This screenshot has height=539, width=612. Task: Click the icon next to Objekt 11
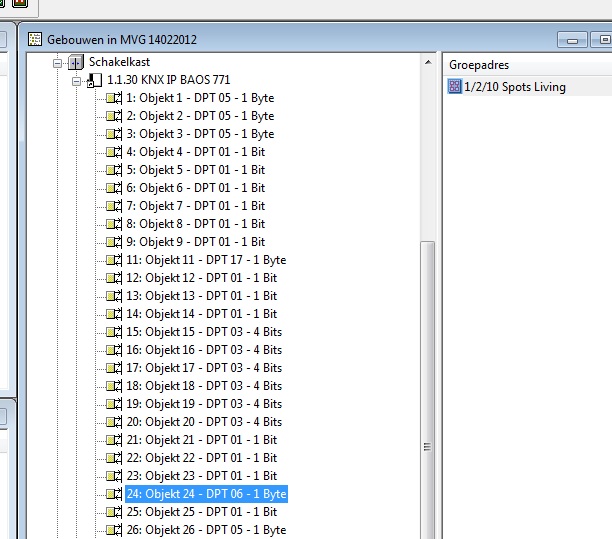coord(114,260)
